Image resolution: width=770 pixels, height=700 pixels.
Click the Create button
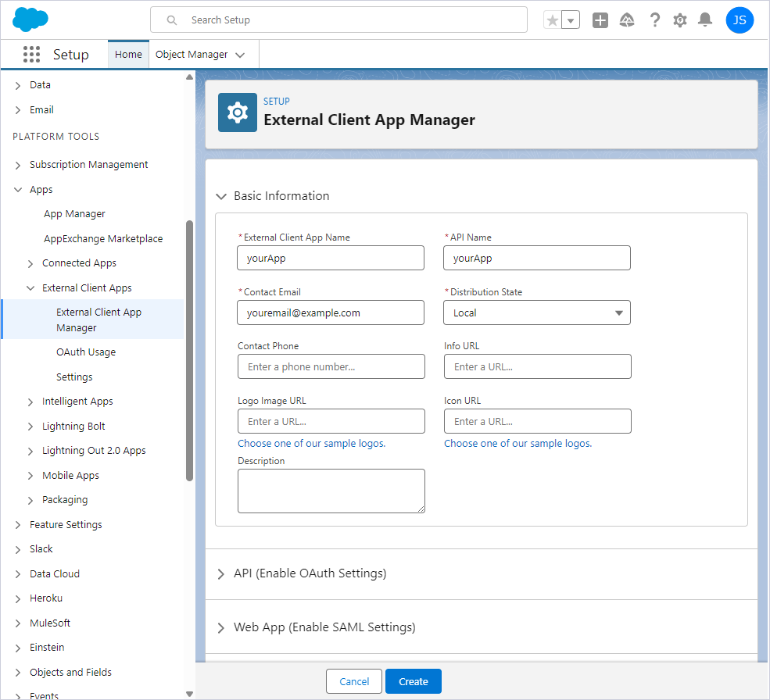point(414,681)
